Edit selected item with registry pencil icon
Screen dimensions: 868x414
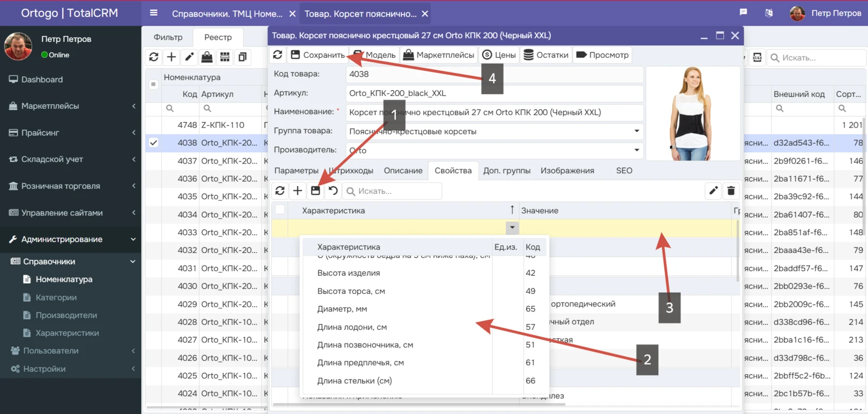click(x=189, y=57)
